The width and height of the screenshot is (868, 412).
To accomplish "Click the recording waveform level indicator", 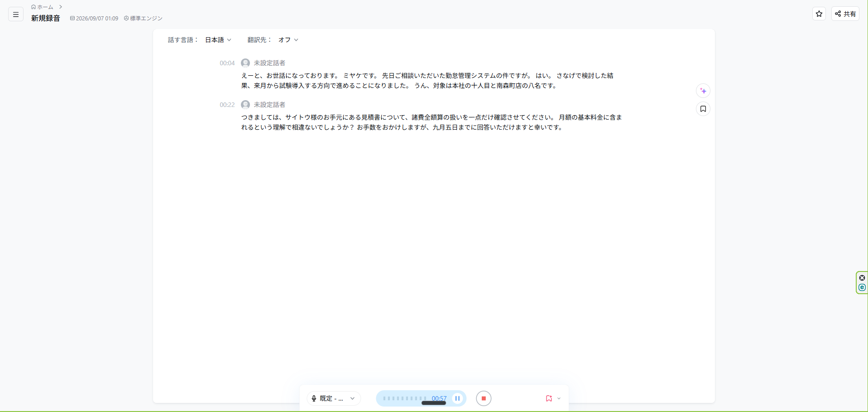I will pos(405,398).
